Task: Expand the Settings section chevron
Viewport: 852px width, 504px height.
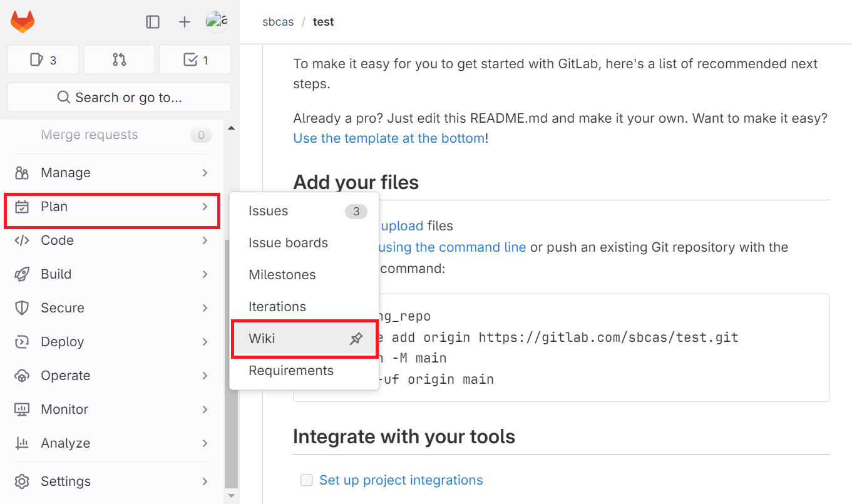Action: point(205,481)
